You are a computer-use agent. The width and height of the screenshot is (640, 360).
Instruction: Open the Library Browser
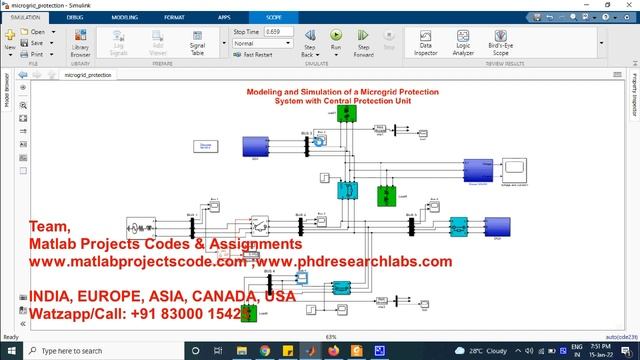[80, 43]
